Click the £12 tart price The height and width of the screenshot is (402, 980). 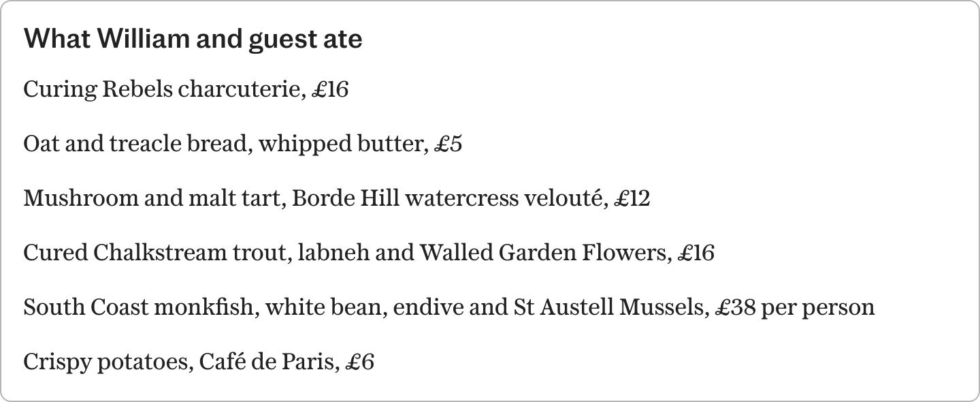click(632, 198)
